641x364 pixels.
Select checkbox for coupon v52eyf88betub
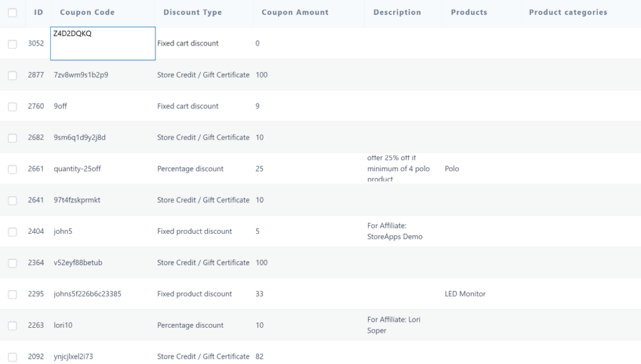[x=12, y=262]
